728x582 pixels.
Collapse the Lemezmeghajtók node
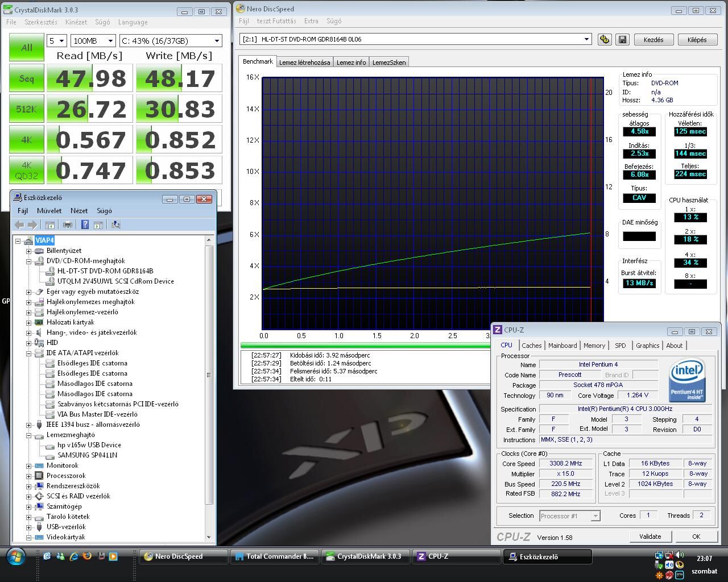click(x=28, y=435)
